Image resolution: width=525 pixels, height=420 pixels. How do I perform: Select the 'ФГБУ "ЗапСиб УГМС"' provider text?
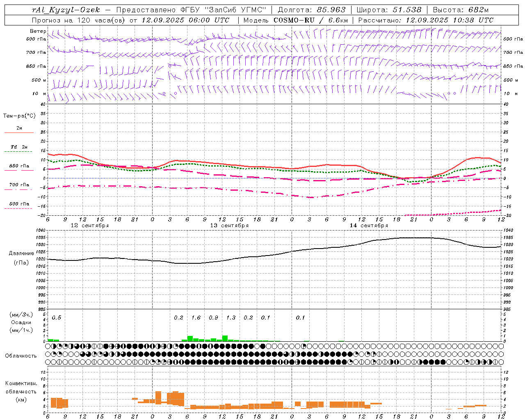click(x=224, y=10)
